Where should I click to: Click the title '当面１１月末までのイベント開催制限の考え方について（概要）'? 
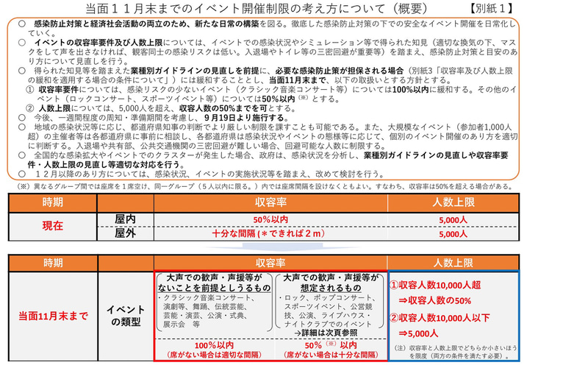[257, 8]
